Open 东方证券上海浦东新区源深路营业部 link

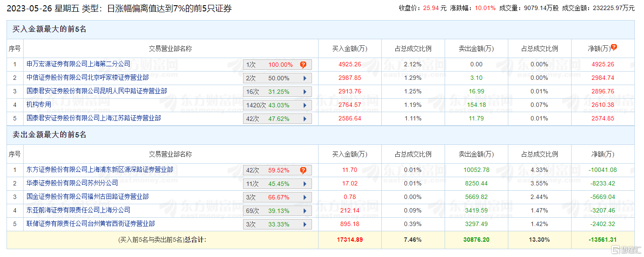100,169
